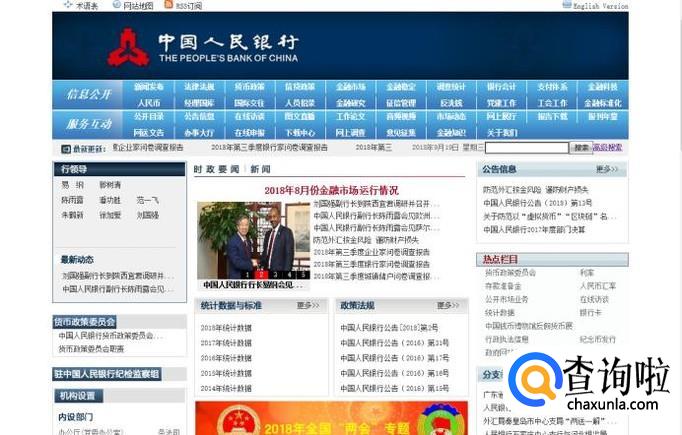Open 范一飞 leader profile link
682x435 pixels.
[x=147, y=200]
